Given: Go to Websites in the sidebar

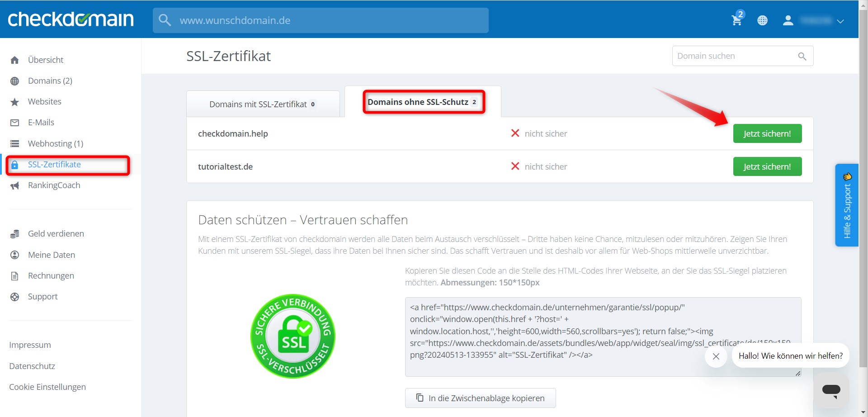Looking at the screenshot, I should 45,101.
